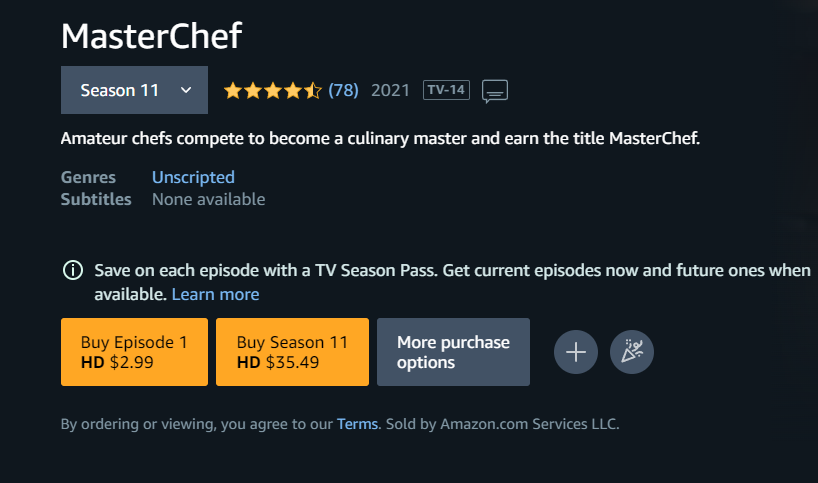Click the Amateur chefs compete description text

coord(380,138)
